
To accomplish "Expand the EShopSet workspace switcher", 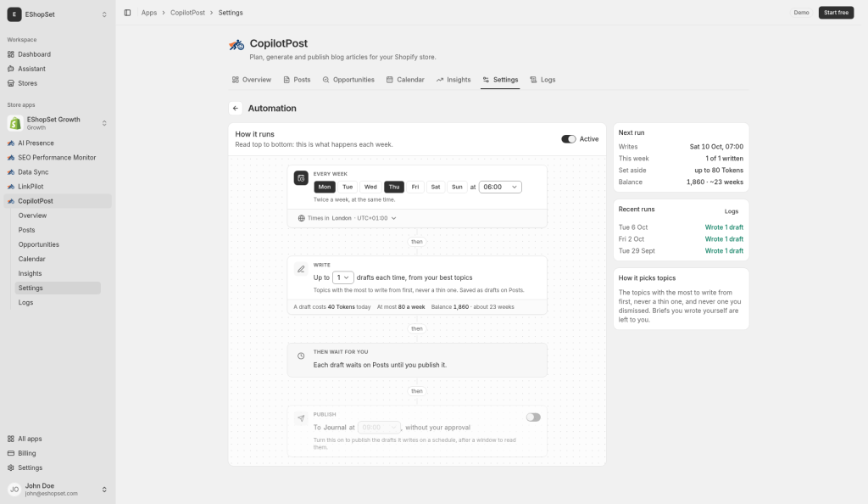I will pos(104,14).
